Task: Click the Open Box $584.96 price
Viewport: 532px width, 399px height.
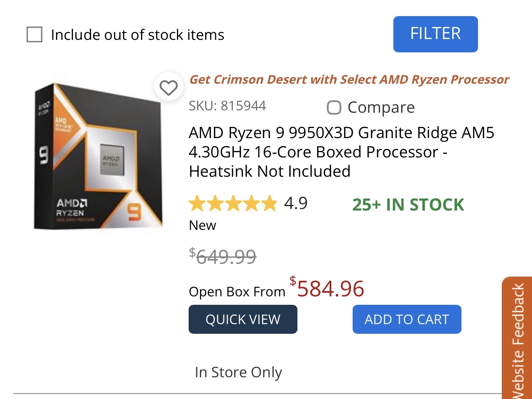Action: [330, 289]
